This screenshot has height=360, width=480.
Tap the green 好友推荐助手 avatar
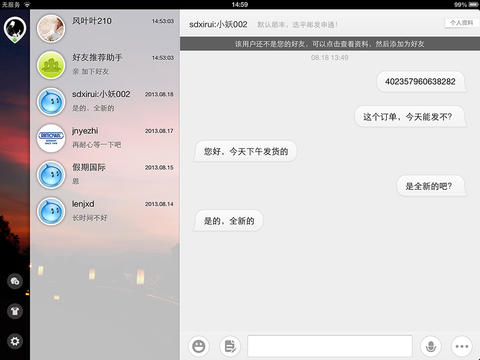point(51,65)
